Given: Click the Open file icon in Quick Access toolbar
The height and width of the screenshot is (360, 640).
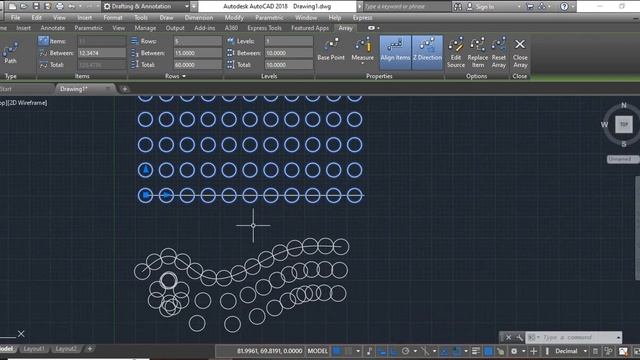Looking at the screenshot, I should coord(24,6).
